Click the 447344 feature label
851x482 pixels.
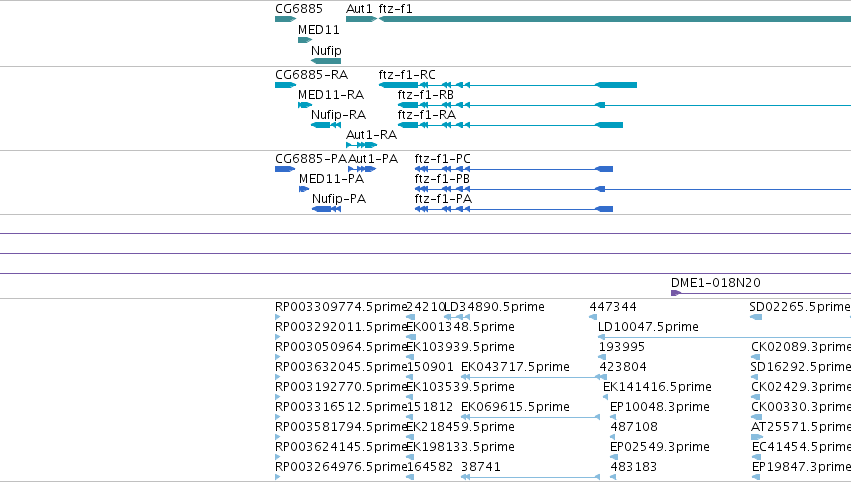click(613, 307)
